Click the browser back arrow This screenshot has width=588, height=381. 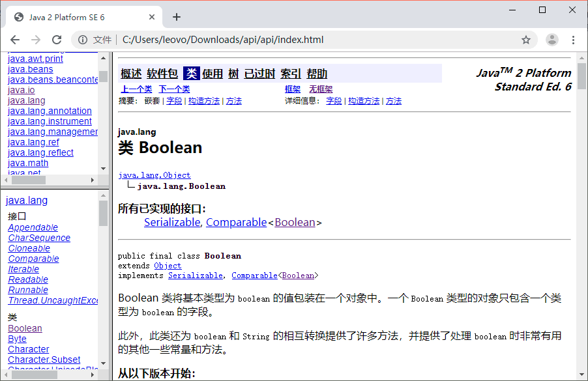click(15, 40)
